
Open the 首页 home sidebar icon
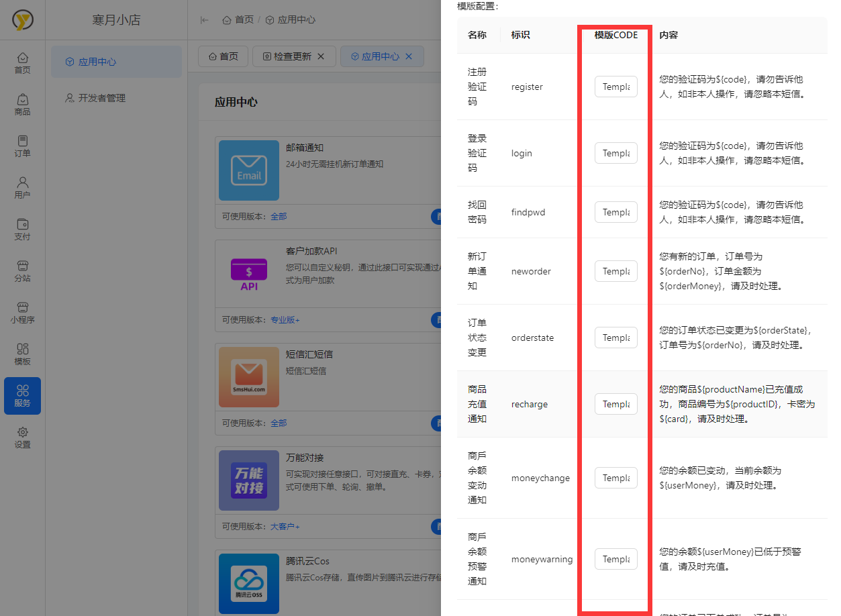pyautogui.click(x=22, y=63)
